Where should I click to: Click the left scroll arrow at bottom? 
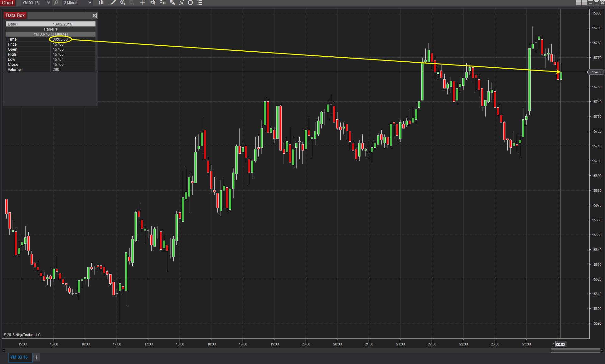(x=4, y=350)
